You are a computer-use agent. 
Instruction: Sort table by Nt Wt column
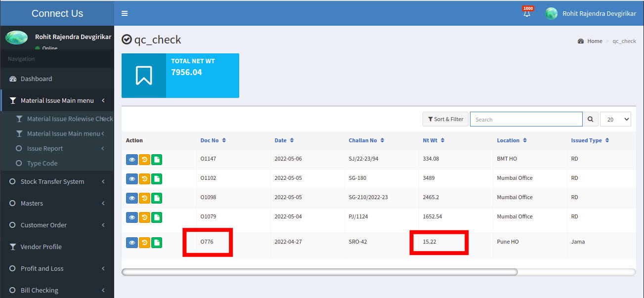click(433, 140)
